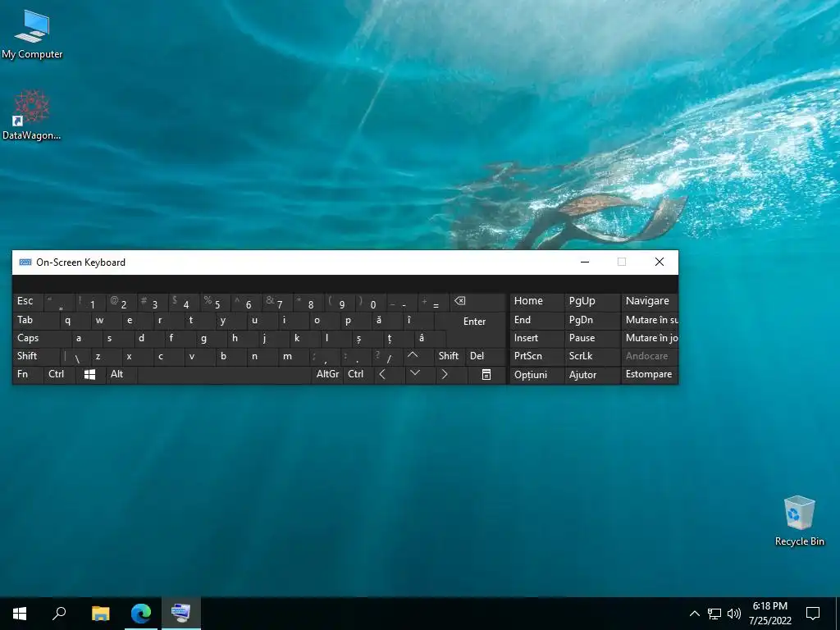Launch Microsoft Edge from the taskbar
Viewport: 840px width, 630px height.
click(141, 614)
